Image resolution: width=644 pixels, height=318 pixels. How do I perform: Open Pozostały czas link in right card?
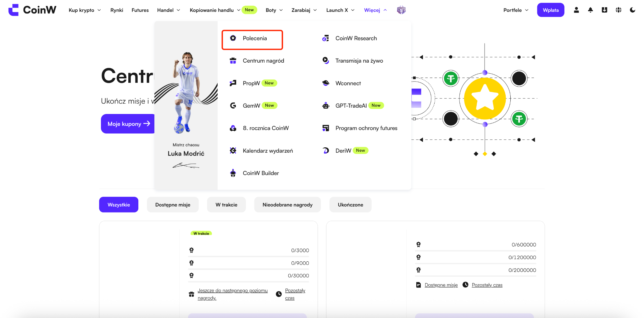tap(487, 285)
